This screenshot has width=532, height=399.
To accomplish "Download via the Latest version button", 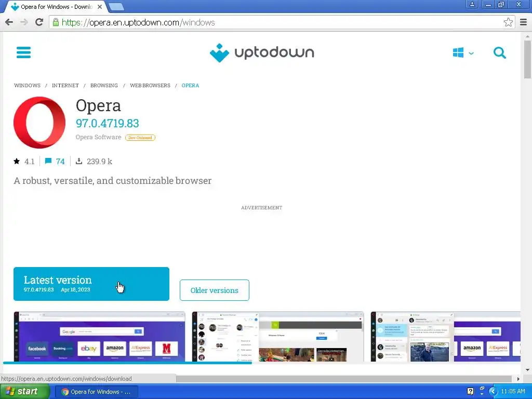I will [91, 284].
